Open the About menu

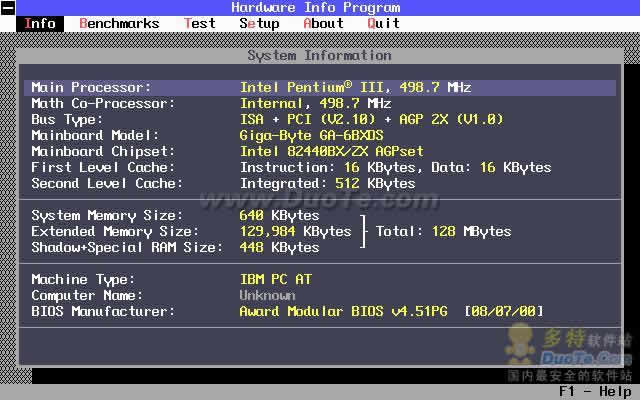tap(323, 24)
